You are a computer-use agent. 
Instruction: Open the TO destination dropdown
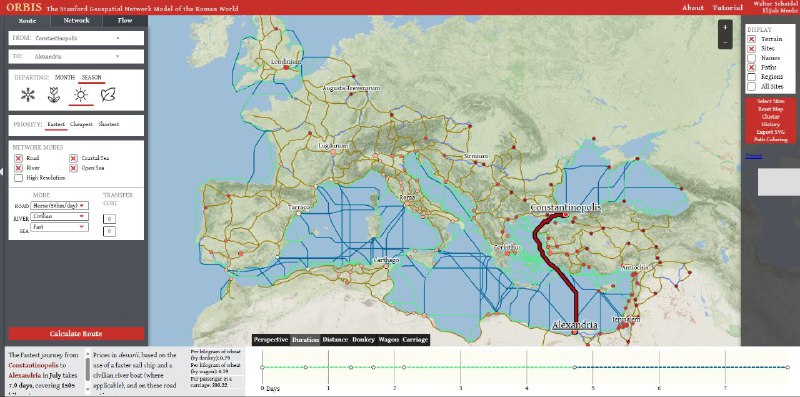76,57
